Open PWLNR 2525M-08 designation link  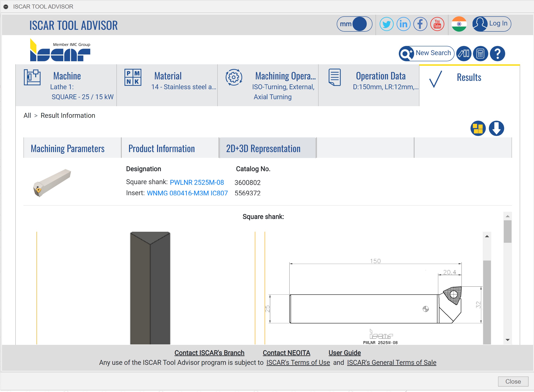tap(197, 182)
